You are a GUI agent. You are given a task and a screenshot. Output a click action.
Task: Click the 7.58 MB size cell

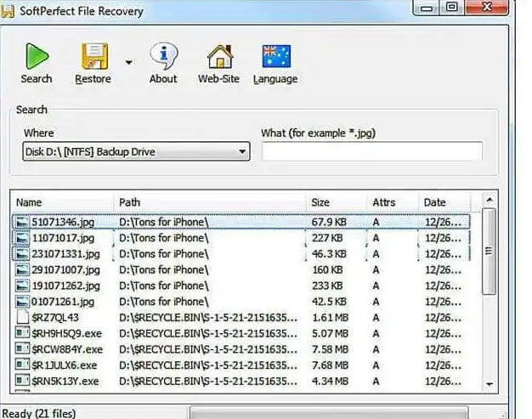pyautogui.click(x=330, y=349)
